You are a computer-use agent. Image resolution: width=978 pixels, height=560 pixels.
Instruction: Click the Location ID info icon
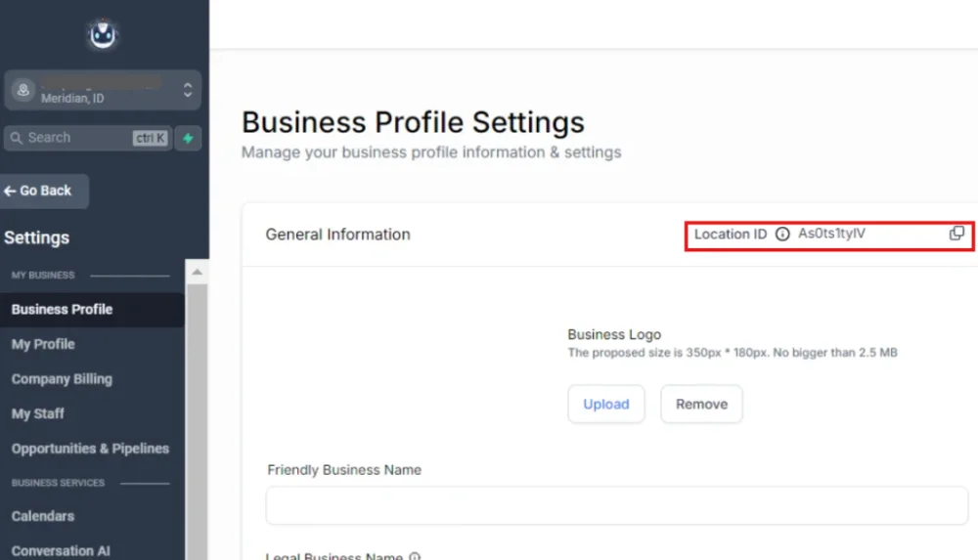782,235
